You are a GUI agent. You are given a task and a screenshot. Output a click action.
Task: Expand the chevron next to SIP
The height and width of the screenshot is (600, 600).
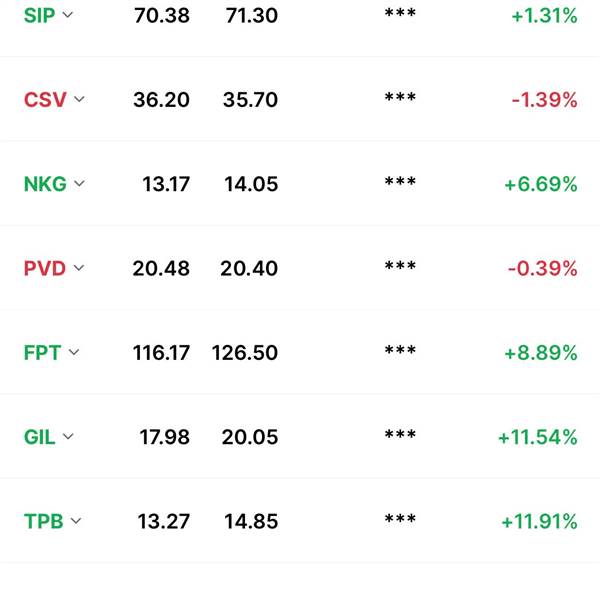pyautogui.click(x=68, y=15)
